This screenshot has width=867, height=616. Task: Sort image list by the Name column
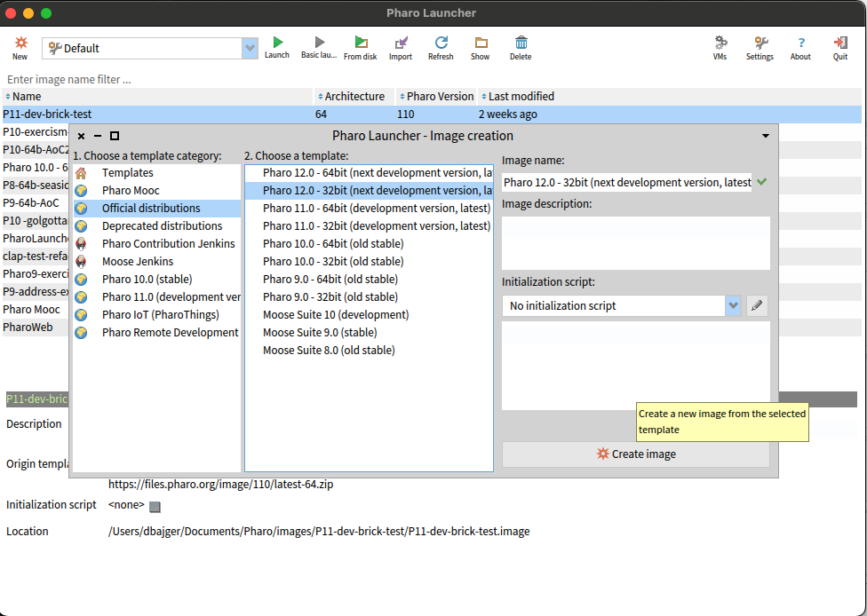coord(157,96)
